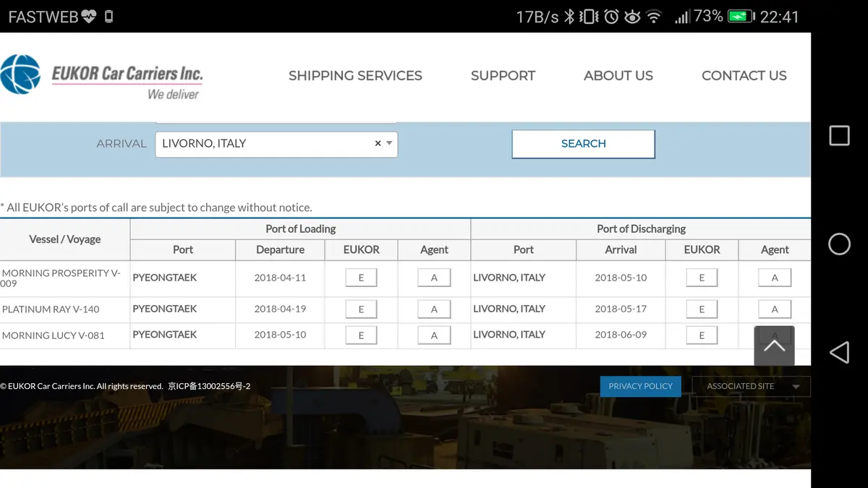Click the ICP registration number in footer

tap(209, 386)
